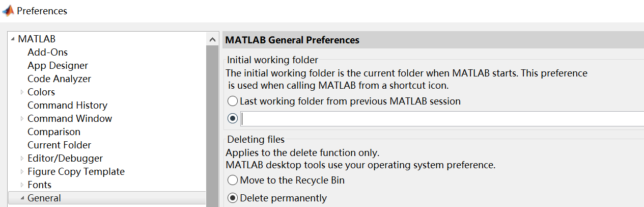Click the initial working folder text field
This screenshot has width=644, height=207.
click(442, 118)
